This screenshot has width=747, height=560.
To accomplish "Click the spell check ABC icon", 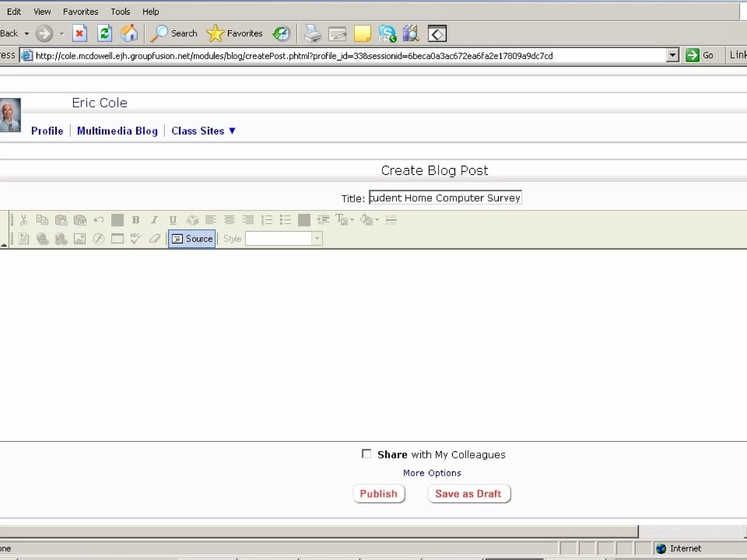I will (136, 239).
